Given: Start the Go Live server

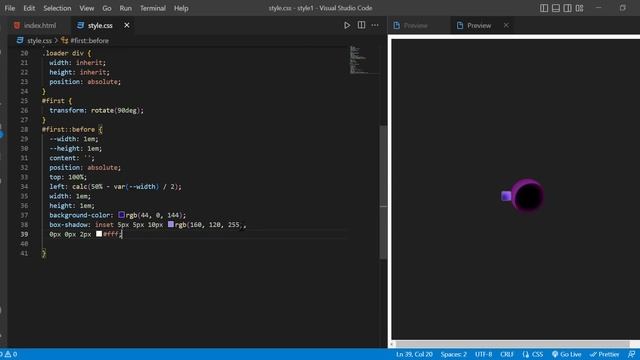Looking at the screenshot, I should pyautogui.click(x=567, y=354).
